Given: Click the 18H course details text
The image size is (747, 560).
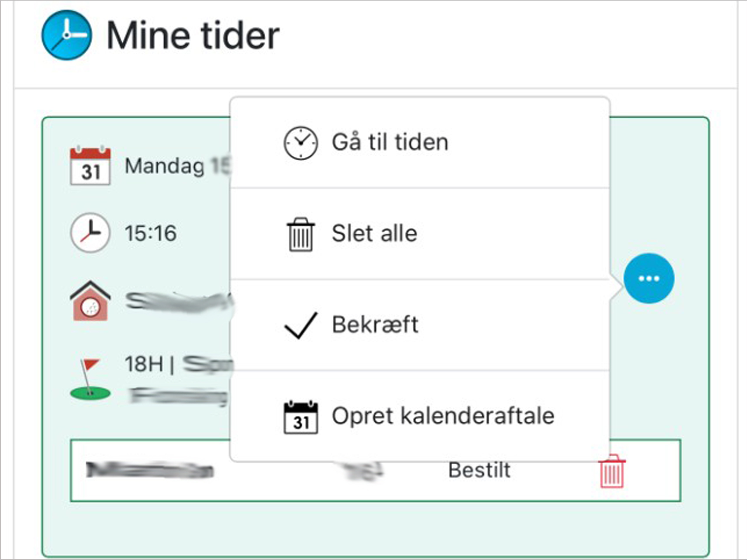Looking at the screenshot, I should pos(144,364).
